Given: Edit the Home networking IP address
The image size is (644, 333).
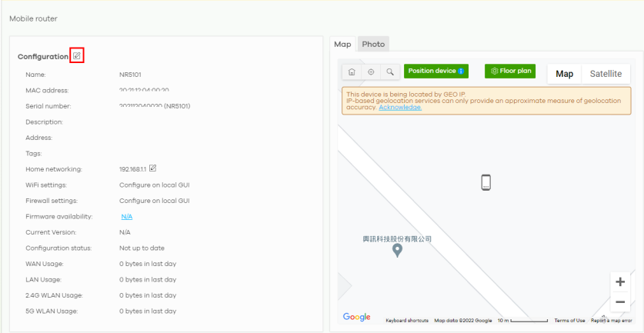Looking at the screenshot, I should (x=153, y=168).
